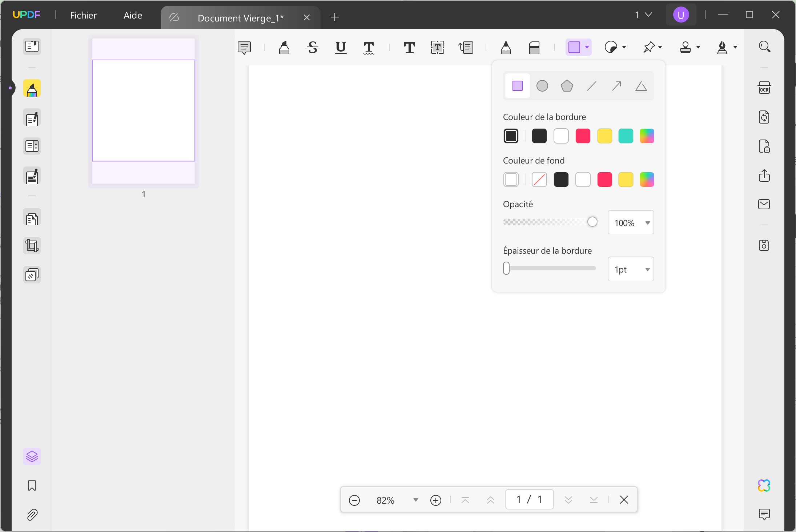
Task: Select the no-fill option for Couleur de fond
Action: (x=539, y=179)
